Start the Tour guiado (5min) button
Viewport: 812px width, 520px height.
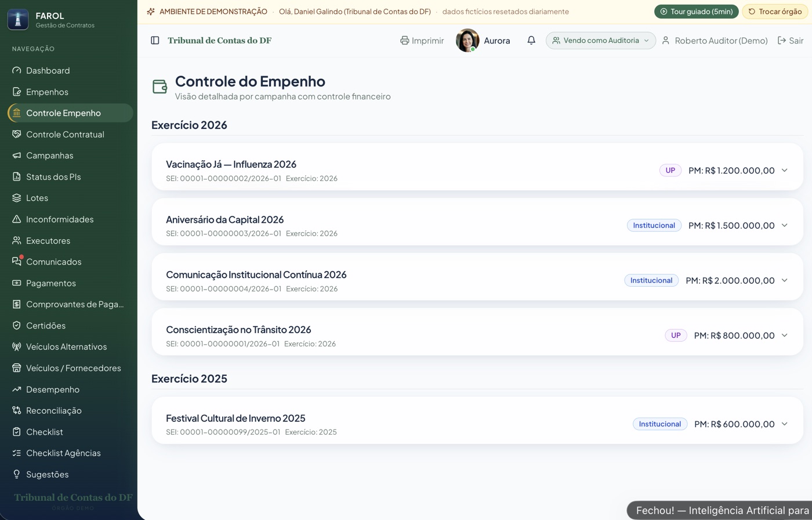697,12
